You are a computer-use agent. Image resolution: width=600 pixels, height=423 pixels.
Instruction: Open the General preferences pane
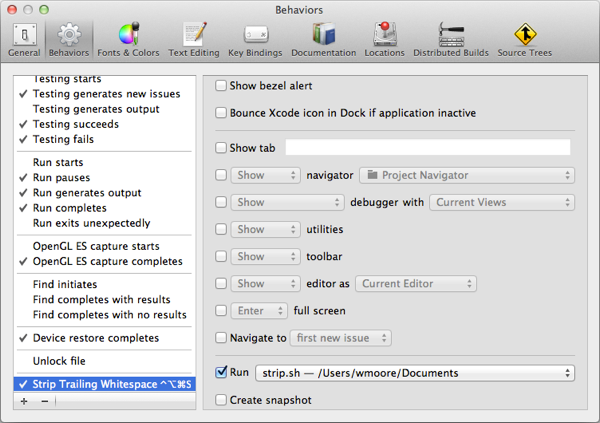point(24,39)
